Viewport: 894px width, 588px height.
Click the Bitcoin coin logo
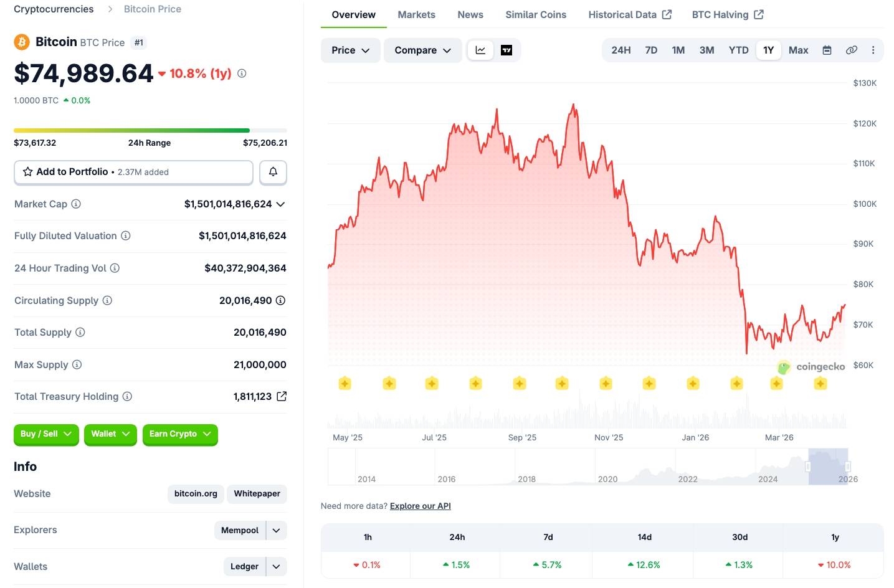point(21,42)
